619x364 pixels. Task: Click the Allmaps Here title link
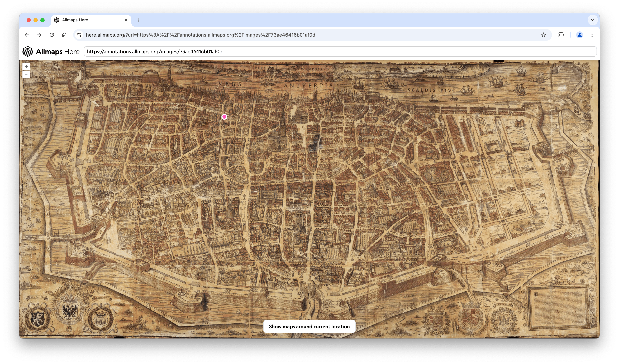pyautogui.click(x=58, y=52)
